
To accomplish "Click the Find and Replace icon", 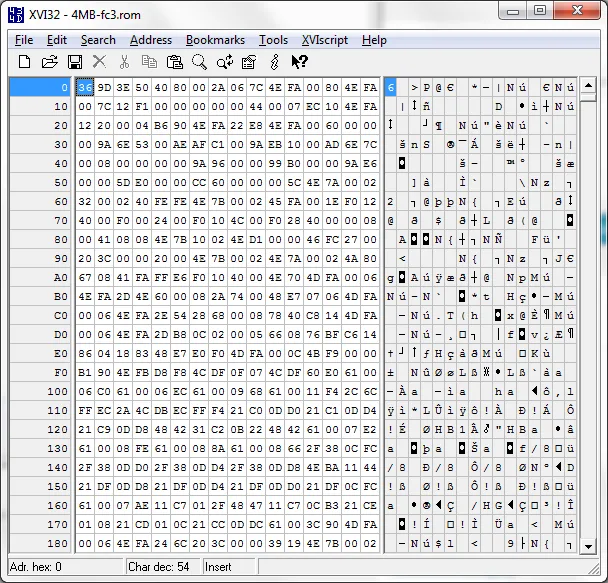I will 225,62.
